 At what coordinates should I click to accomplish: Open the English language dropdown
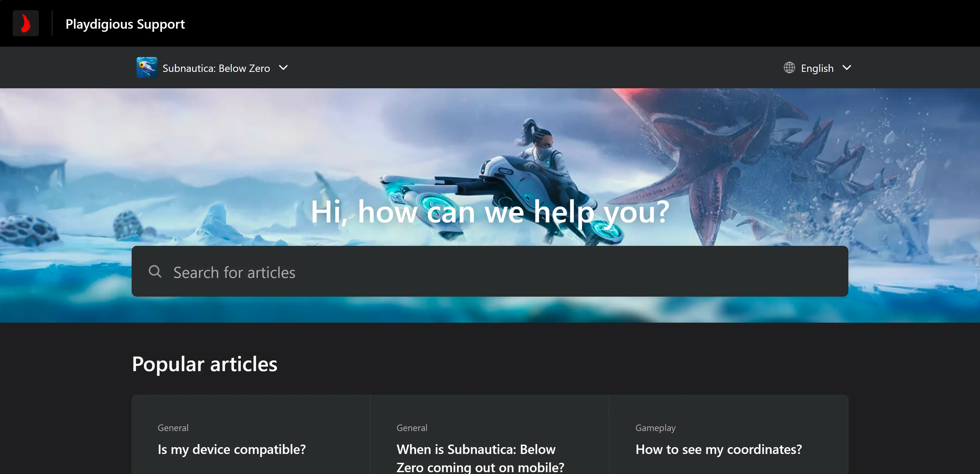818,68
